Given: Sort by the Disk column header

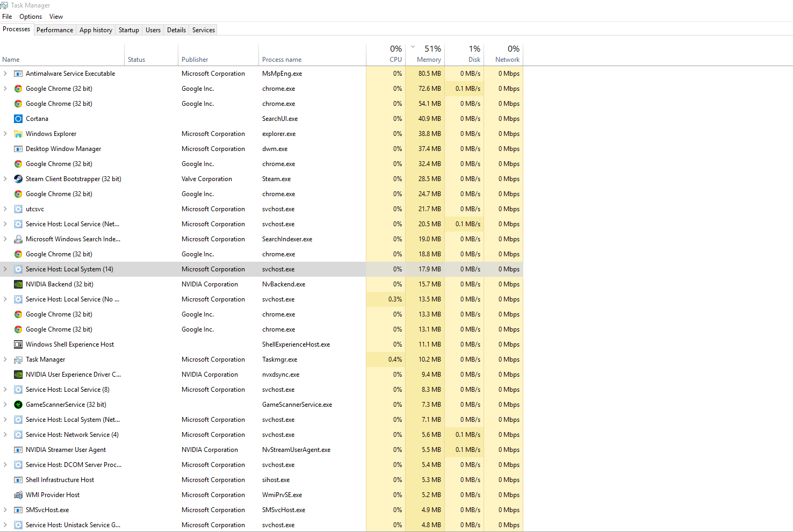Looking at the screenshot, I should point(464,54).
